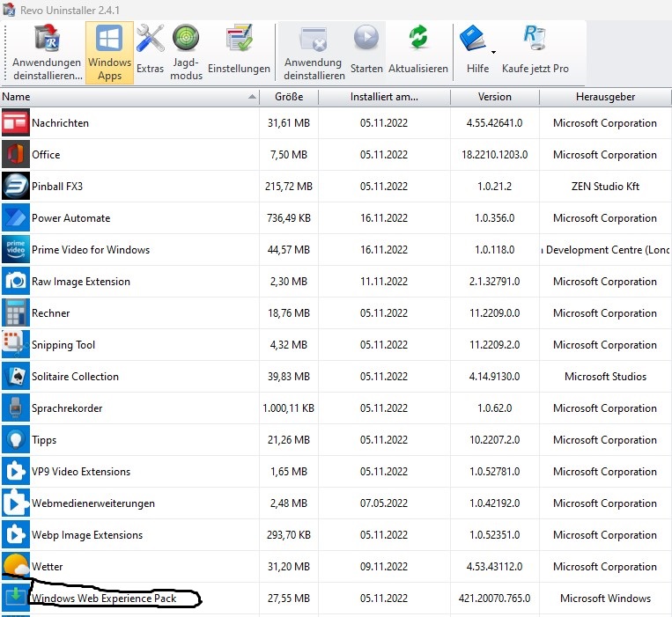Click the Aktualisieren refresh icon
672x617 pixels.
(417, 37)
